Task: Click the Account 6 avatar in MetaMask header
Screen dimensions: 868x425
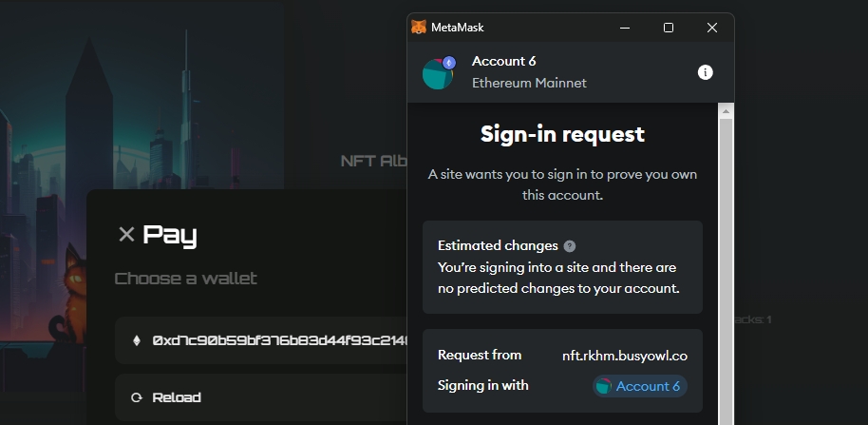Action: [438, 73]
